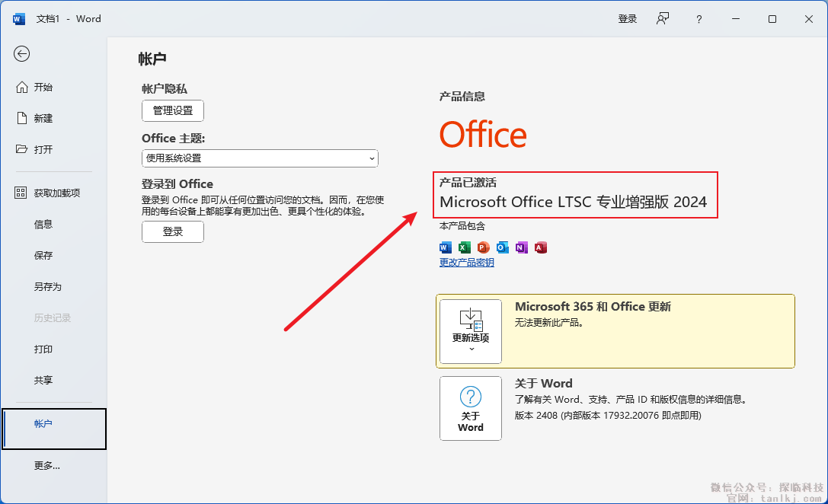Click 登录 in the title bar
This screenshot has width=828, height=504.
[628, 19]
